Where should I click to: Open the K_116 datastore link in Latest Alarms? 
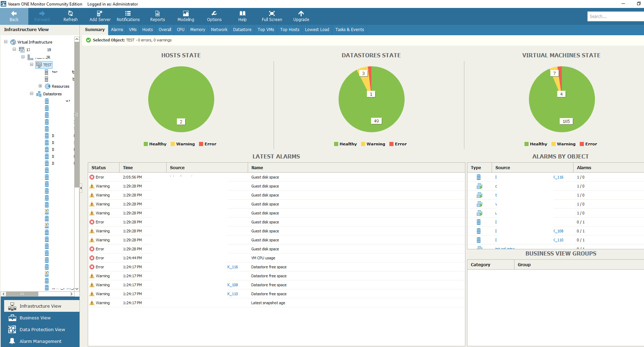click(x=233, y=267)
